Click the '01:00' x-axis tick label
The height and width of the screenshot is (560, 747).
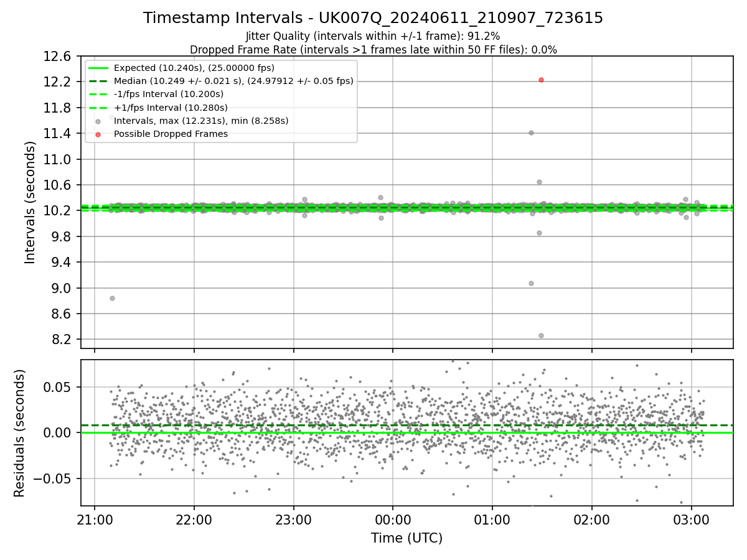(x=492, y=519)
